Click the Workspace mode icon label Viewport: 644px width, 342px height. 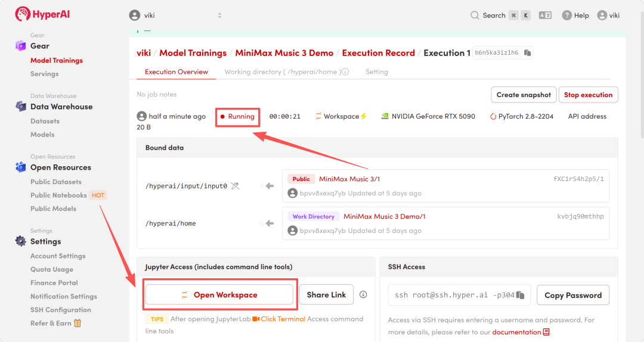(x=340, y=117)
